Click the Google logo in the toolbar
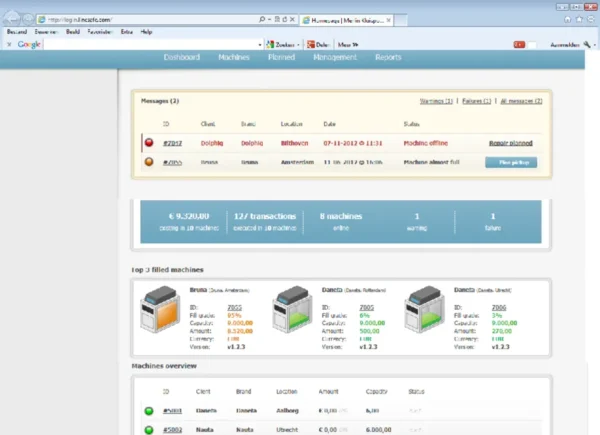Image resolution: width=600 pixels, height=435 pixels. (x=29, y=44)
